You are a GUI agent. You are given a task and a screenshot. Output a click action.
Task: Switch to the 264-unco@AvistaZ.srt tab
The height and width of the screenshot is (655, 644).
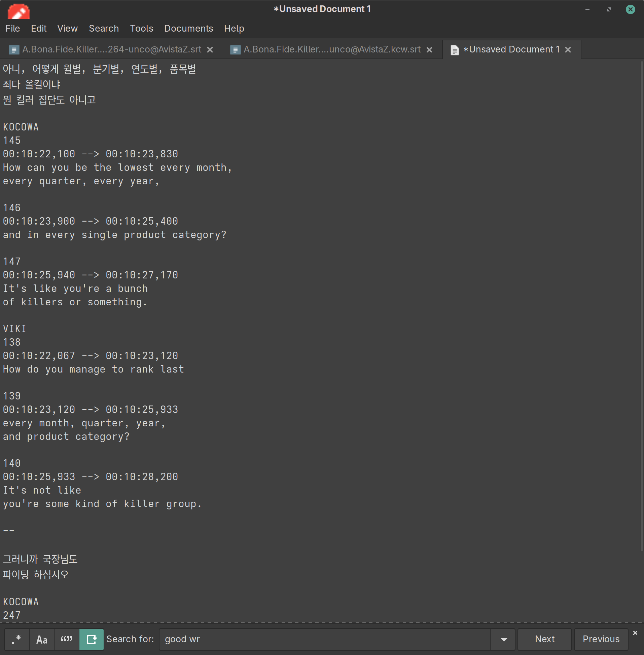coord(112,49)
